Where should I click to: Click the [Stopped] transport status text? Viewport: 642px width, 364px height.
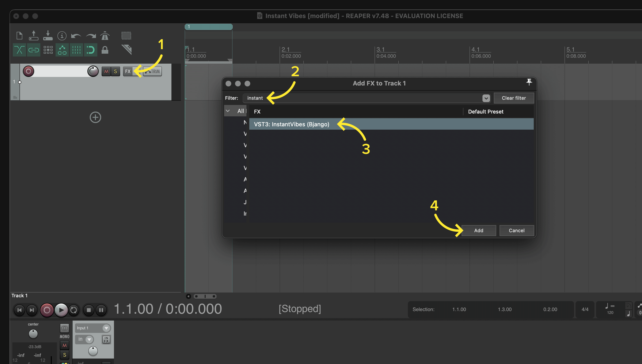point(300,309)
